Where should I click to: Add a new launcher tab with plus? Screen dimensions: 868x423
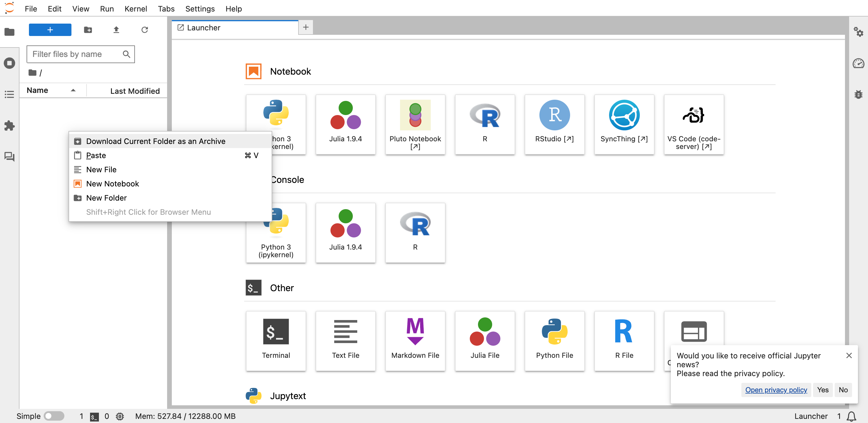click(x=306, y=27)
